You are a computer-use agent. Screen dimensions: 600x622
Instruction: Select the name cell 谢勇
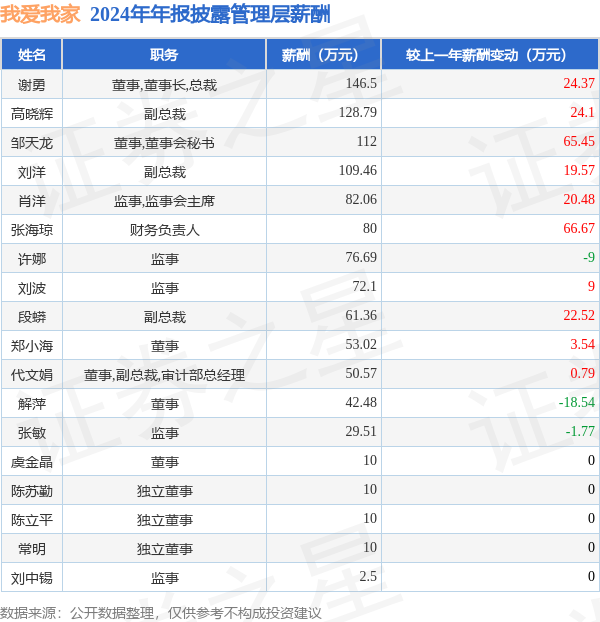tap(32, 84)
